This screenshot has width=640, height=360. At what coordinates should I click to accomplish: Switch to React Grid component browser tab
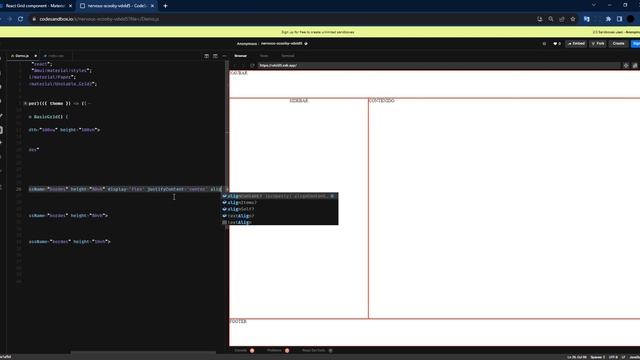point(35,6)
